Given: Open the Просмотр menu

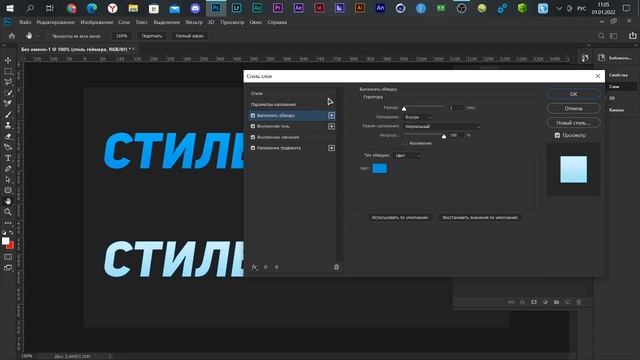Looking at the screenshot, I should pos(232,22).
